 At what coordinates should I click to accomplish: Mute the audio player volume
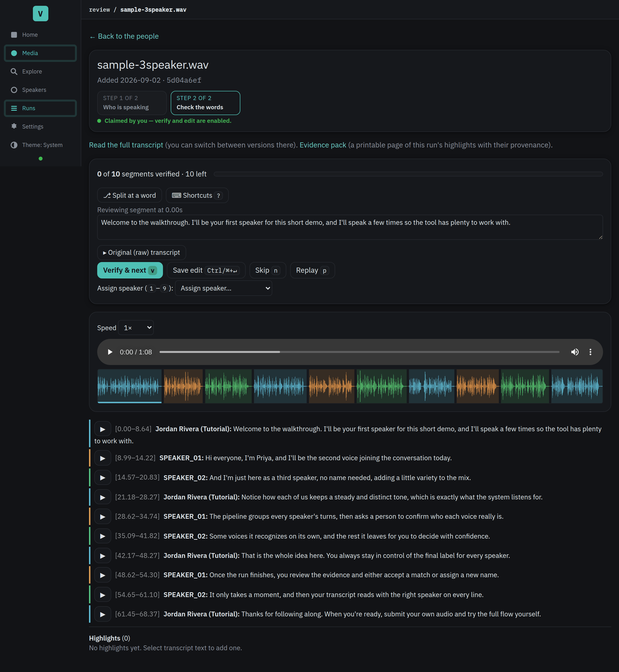[575, 352]
